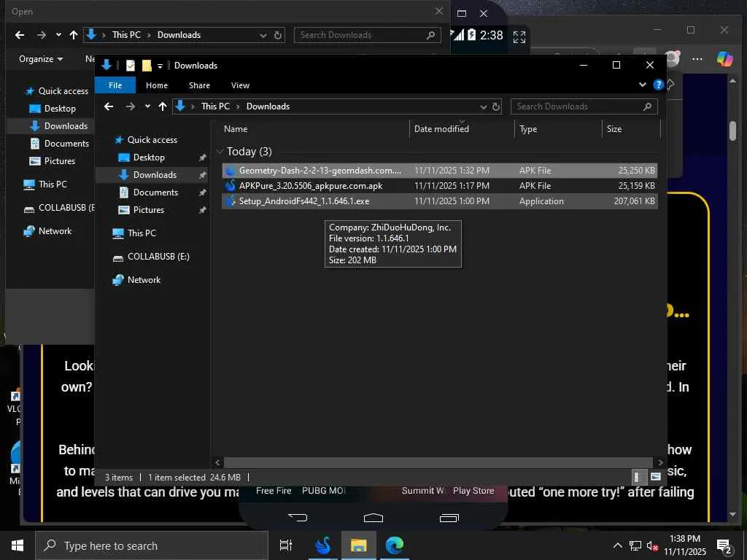The height and width of the screenshot is (560, 747).
Task: Go back in the Downloads explorer window
Action: 109,106
